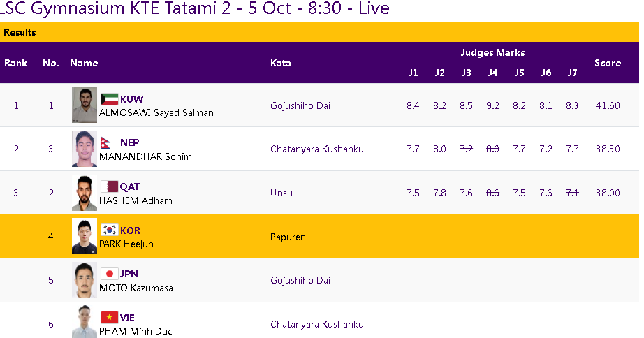
Task: Click the score 41.60
Action: (x=607, y=105)
